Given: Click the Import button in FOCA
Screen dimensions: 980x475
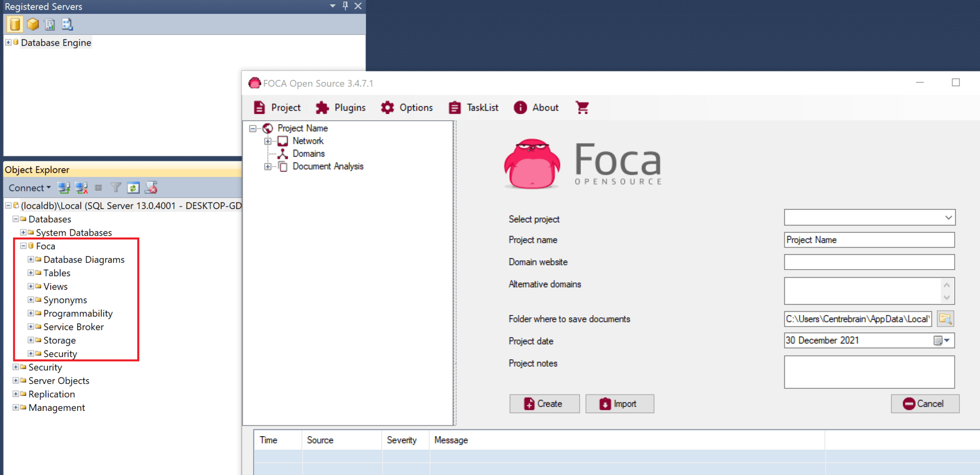Looking at the screenshot, I should pos(619,403).
